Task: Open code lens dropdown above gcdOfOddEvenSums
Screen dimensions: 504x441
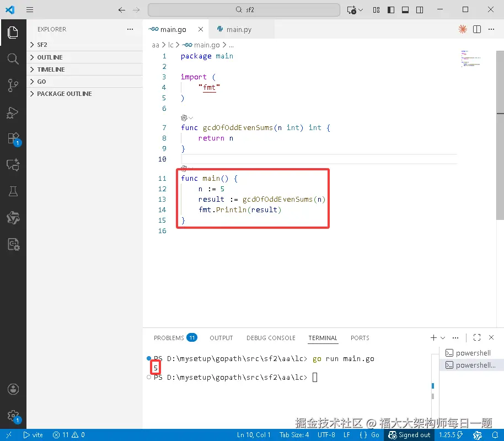Action: pyautogui.click(x=187, y=117)
